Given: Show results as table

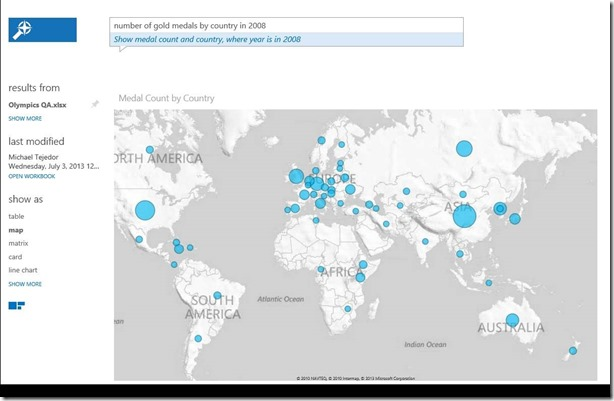Looking at the screenshot, I should pos(16,216).
